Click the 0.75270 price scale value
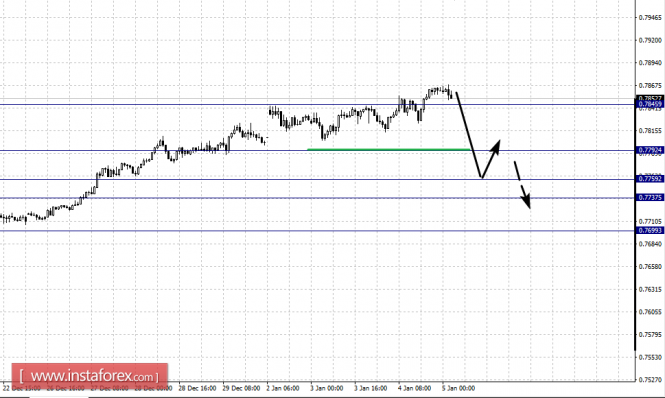Screen dimensions: 665x398 tap(650, 379)
